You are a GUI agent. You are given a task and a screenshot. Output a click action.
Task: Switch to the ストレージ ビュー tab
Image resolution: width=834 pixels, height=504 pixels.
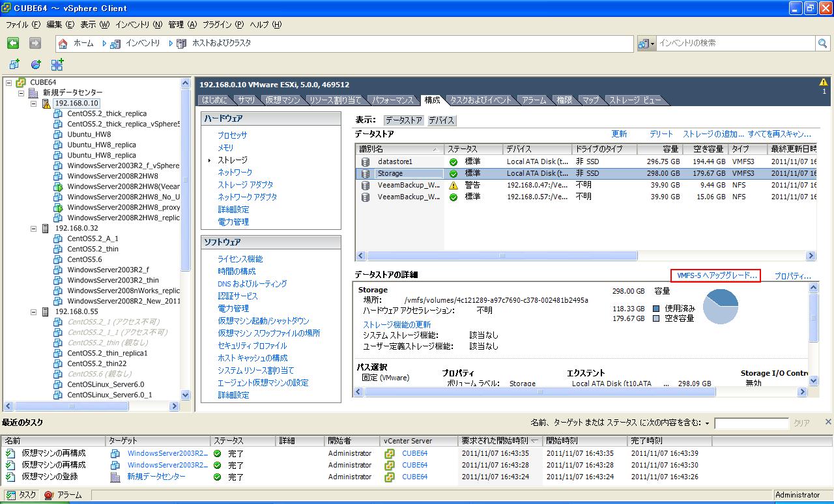tap(635, 100)
